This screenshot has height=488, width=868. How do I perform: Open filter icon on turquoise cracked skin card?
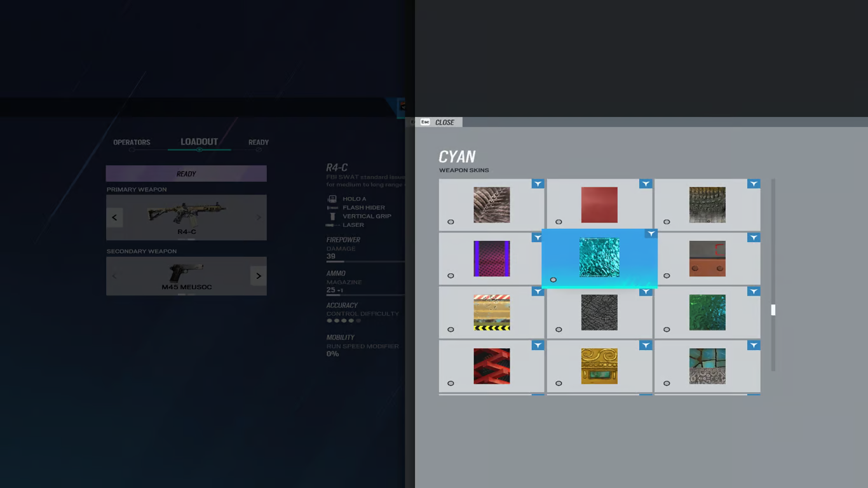[x=754, y=345]
